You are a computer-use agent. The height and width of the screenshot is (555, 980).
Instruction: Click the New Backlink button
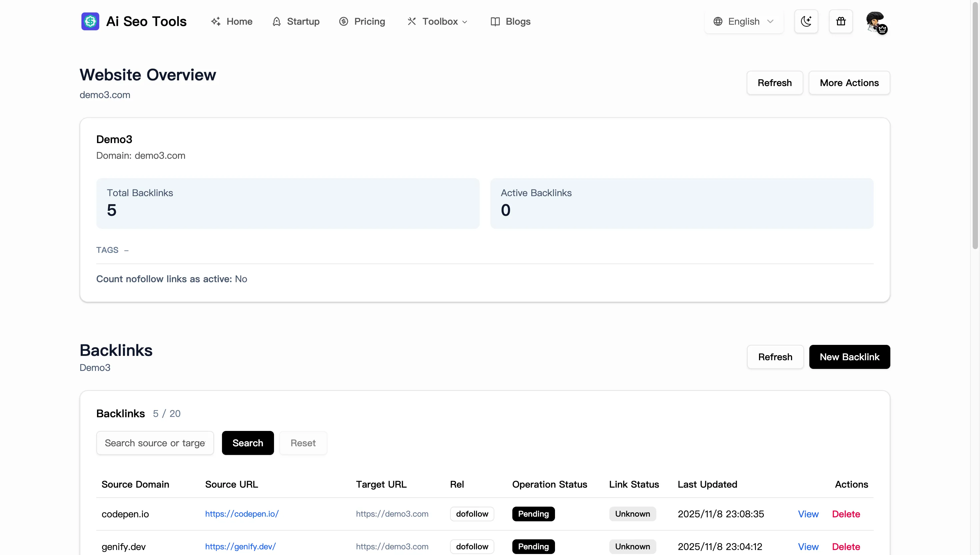[849, 357]
